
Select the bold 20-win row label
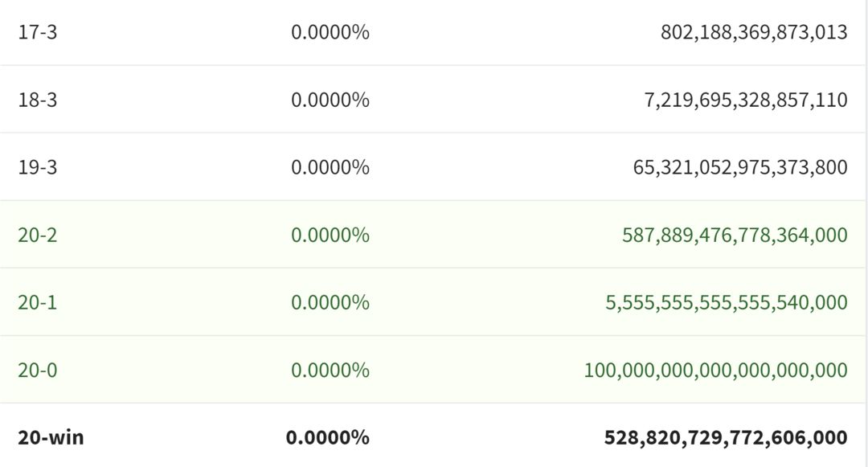pyautogui.click(x=51, y=437)
